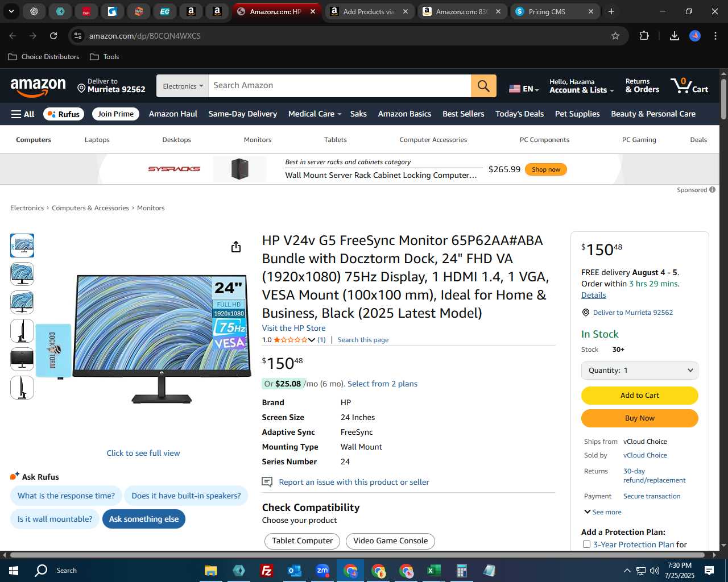Open the Electronics search category dropdown

click(x=183, y=86)
